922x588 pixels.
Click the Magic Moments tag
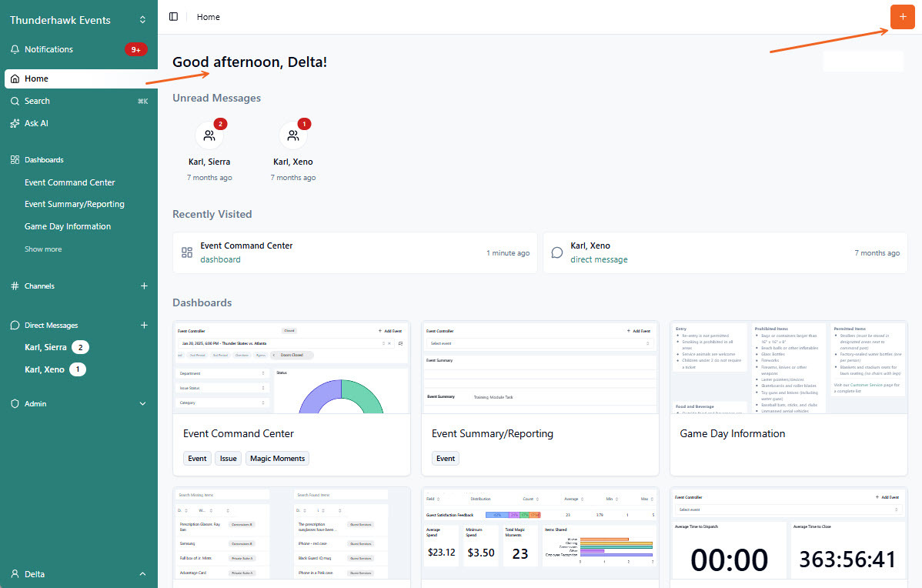click(278, 459)
